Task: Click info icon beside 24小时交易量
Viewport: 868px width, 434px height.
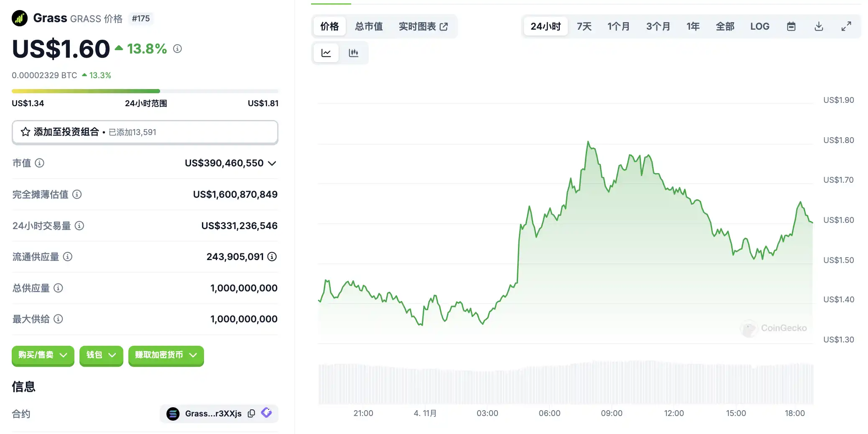Action: pos(79,226)
